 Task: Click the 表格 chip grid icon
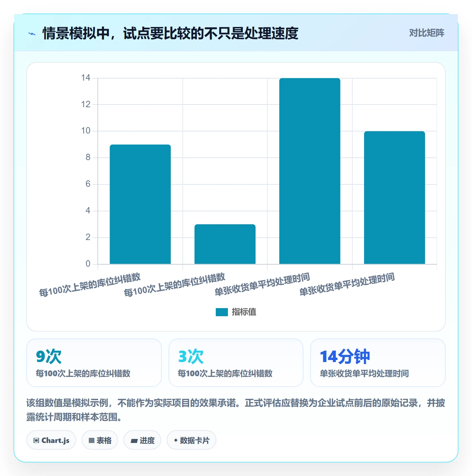(91, 441)
